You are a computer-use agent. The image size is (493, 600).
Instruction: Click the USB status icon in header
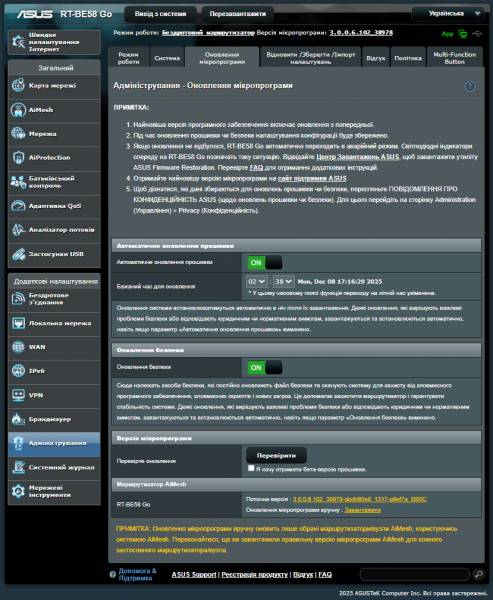(477, 34)
